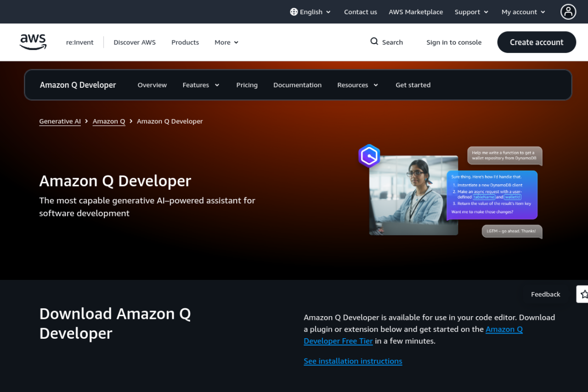Image resolution: width=588 pixels, height=392 pixels.
Task: Click the AWS logo
Action: pos(33,42)
